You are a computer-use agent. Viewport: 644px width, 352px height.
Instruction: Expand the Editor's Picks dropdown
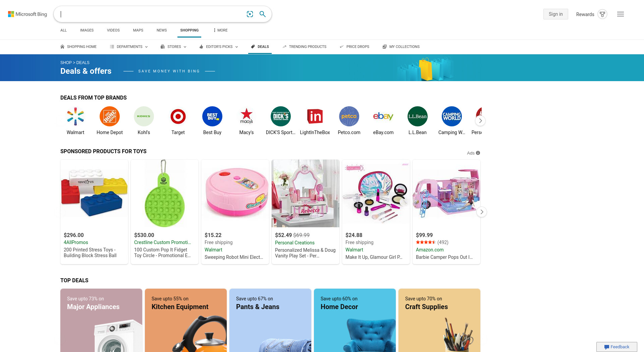[x=219, y=47]
